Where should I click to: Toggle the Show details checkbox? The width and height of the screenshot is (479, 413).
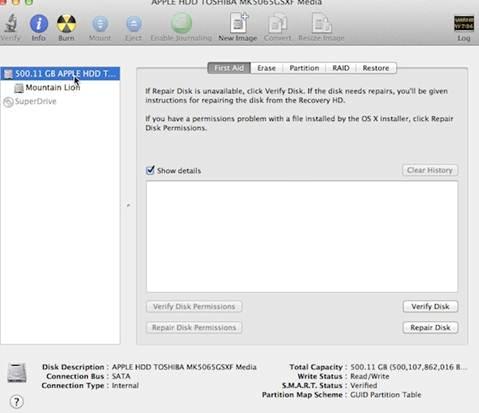tap(150, 170)
